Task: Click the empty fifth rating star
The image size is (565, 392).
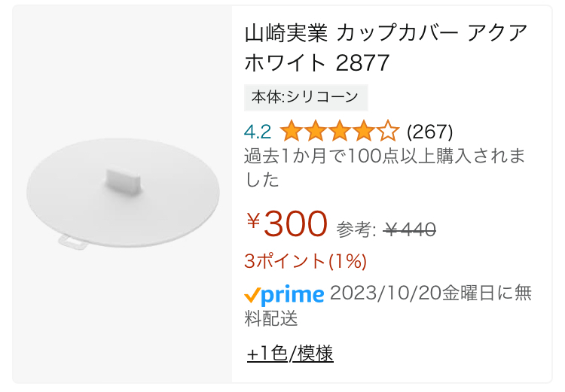Action: coord(387,132)
